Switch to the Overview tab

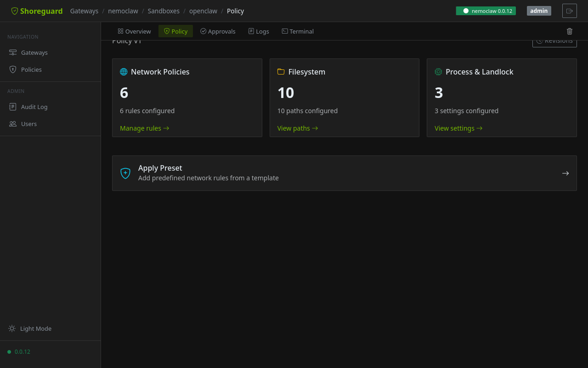click(134, 31)
